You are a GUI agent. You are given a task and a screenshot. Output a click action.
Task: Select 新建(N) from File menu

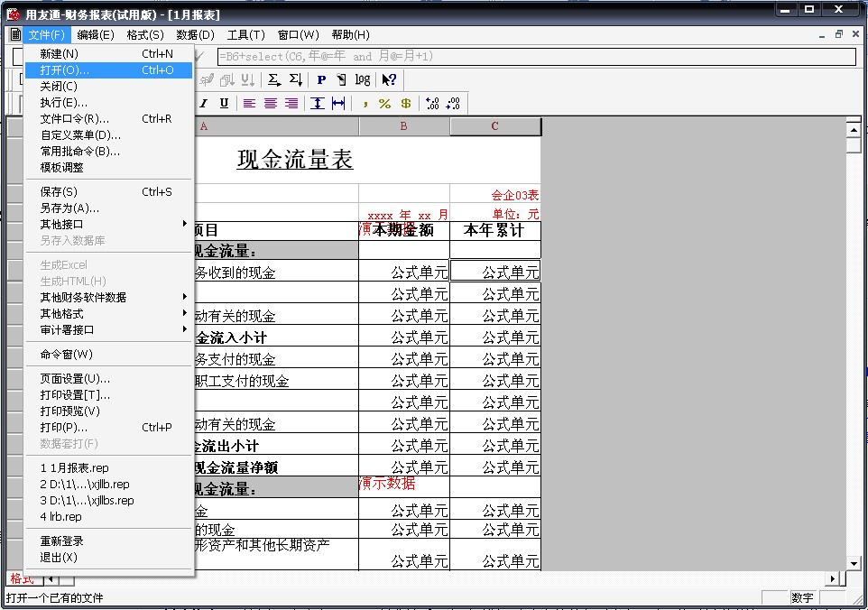108,54
